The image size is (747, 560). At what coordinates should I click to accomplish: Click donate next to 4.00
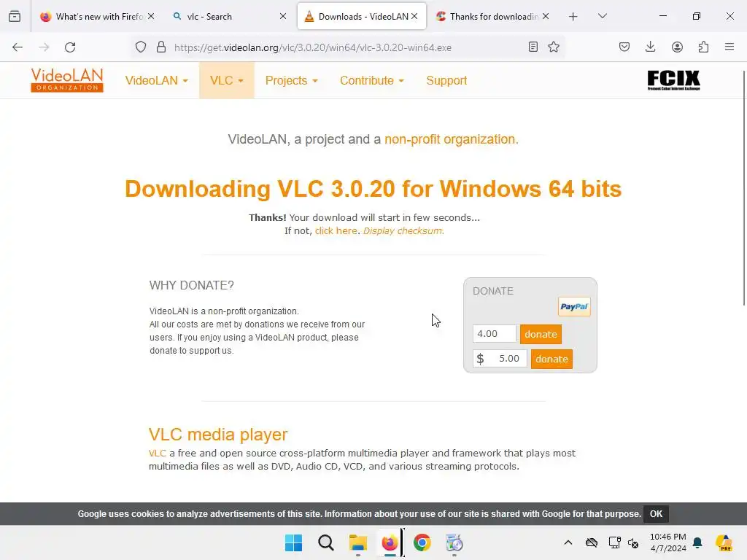pyautogui.click(x=541, y=334)
